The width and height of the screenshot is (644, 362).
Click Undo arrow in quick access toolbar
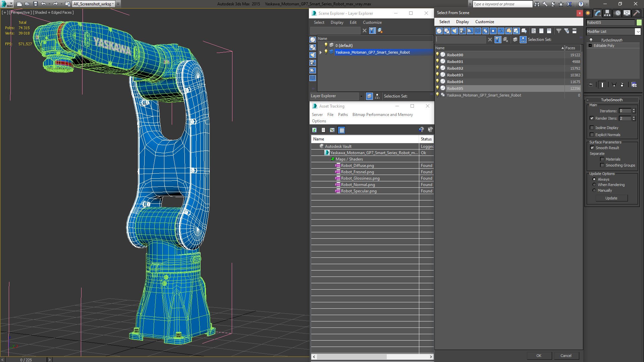tap(43, 4)
